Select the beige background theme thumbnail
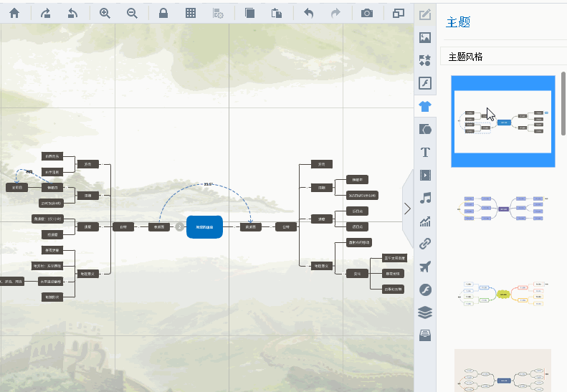This screenshot has height=392, width=567. point(503,371)
